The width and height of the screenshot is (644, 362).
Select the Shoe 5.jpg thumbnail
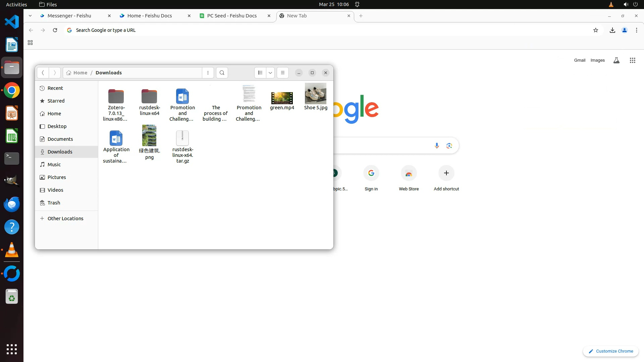pyautogui.click(x=315, y=94)
